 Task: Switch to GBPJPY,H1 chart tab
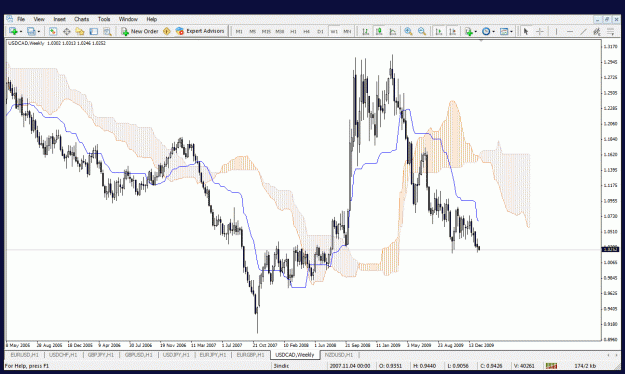(x=101, y=355)
